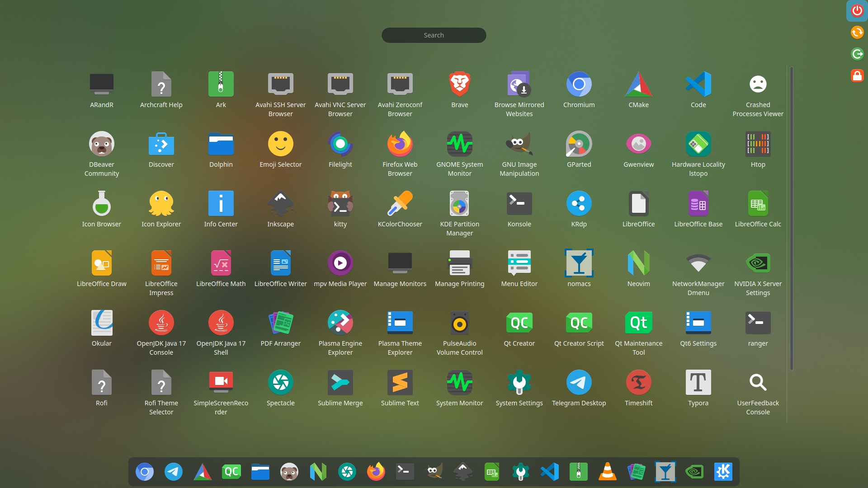Open Brave browser in the grid
This screenshot has width=868, height=488.
point(460,90)
